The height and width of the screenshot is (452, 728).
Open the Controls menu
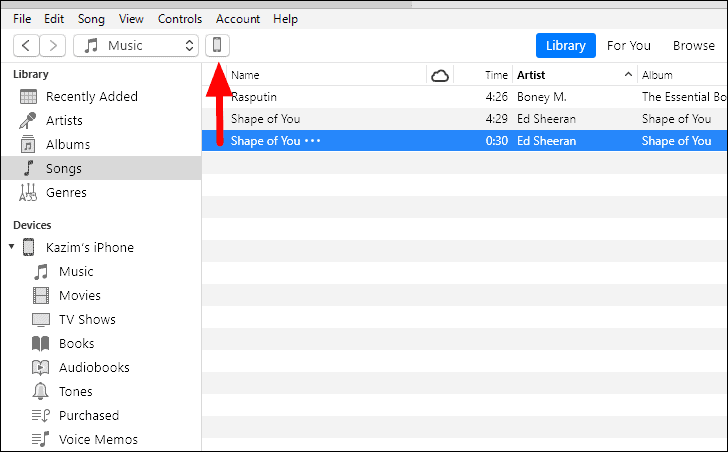tap(180, 19)
